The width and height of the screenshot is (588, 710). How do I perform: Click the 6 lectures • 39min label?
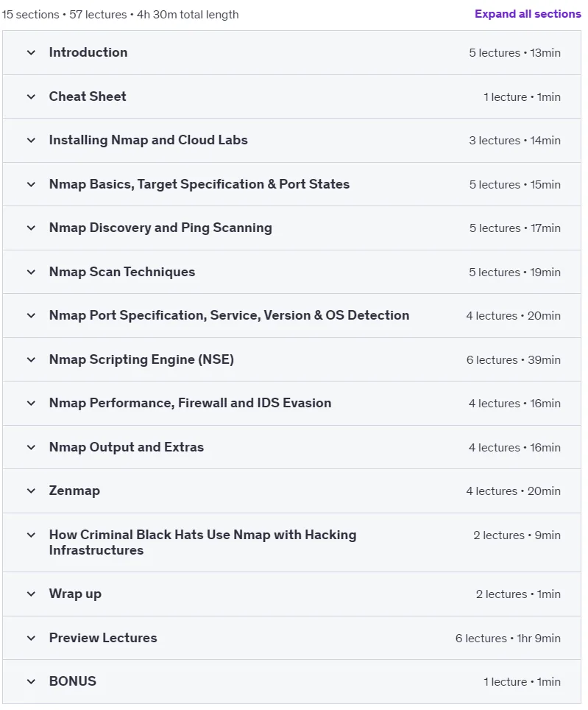tap(514, 360)
